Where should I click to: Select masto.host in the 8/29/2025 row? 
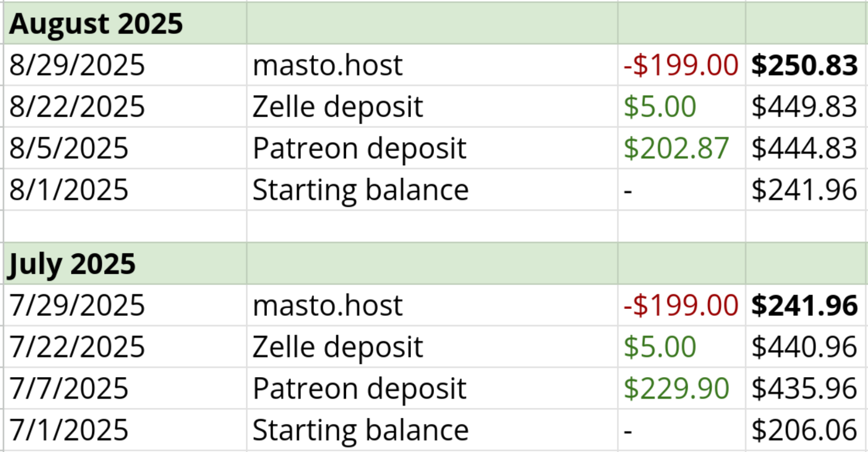click(x=328, y=65)
